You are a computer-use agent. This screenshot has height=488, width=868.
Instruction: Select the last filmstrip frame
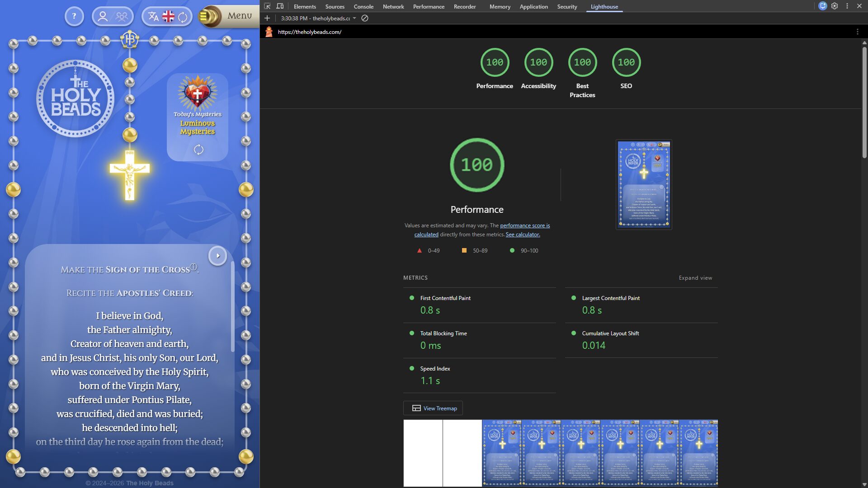[698, 453]
